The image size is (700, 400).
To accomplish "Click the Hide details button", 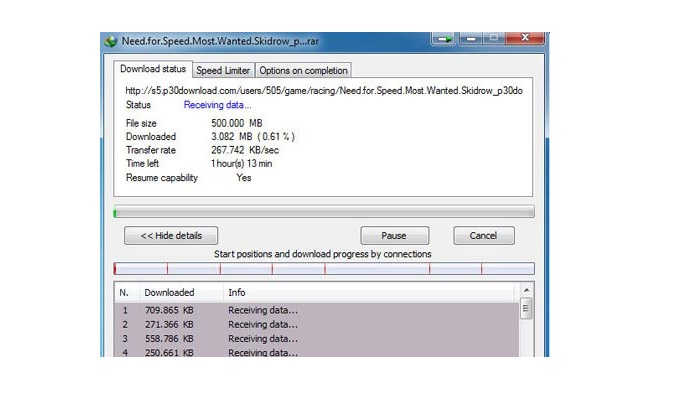I will point(171,236).
